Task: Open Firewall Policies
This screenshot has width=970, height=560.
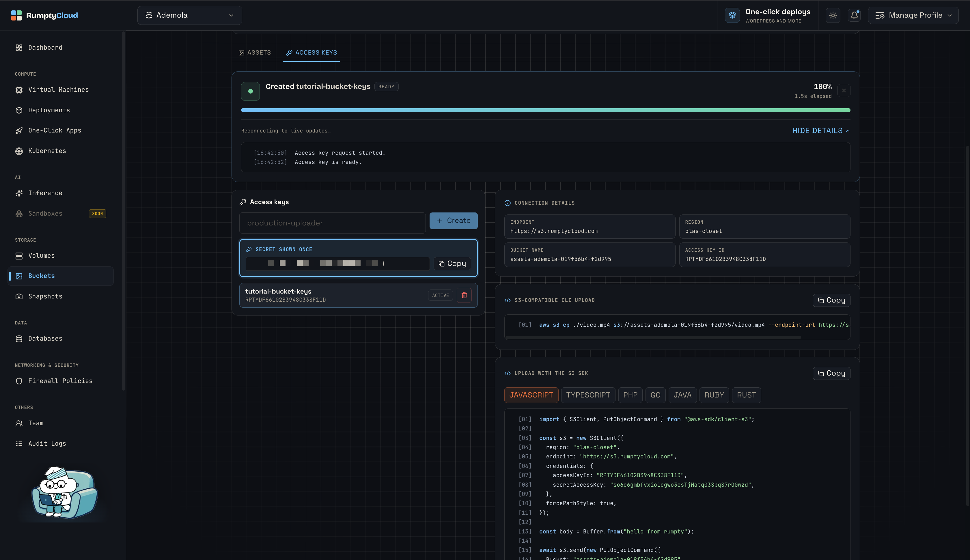Action: [61, 381]
